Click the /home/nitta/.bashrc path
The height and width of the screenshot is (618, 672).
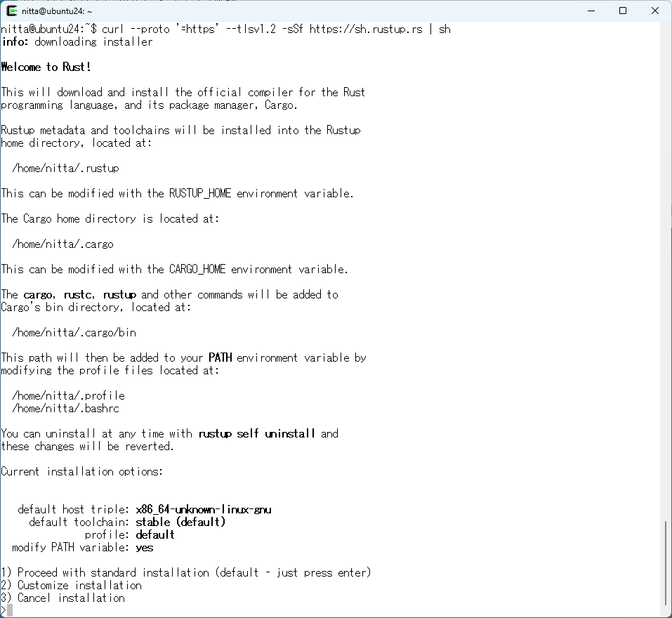(x=65, y=408)
